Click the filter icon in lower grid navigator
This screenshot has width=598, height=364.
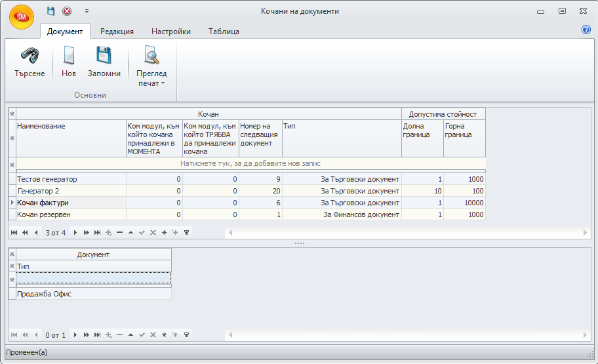point(186,334)
